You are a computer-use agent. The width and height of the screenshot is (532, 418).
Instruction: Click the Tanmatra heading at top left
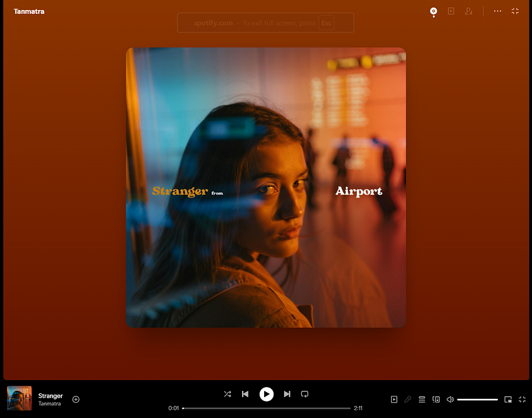(29, 11)
